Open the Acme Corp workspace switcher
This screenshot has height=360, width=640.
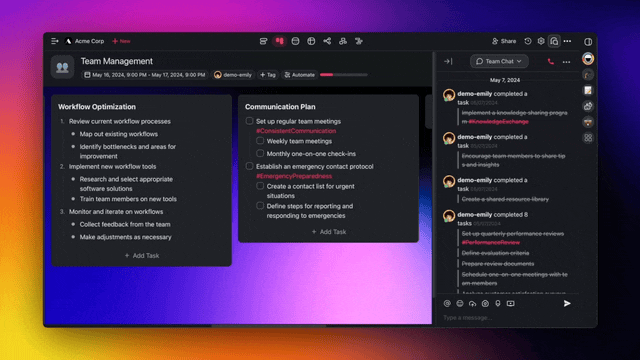pos(84,41)
